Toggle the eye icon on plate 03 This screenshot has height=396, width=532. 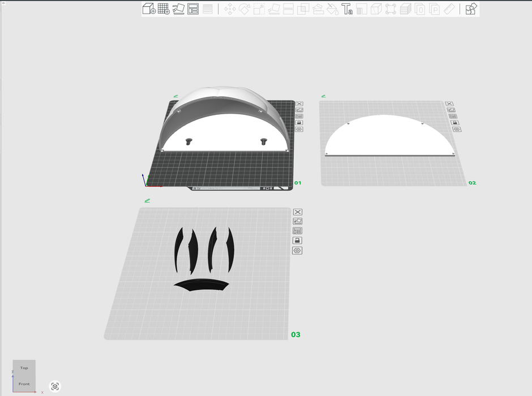pyautogui.click(x=297, y=251)
